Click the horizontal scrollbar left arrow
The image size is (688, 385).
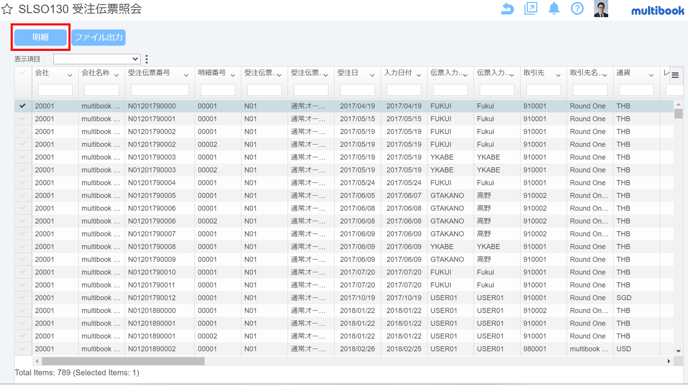[x=37, y=361]
